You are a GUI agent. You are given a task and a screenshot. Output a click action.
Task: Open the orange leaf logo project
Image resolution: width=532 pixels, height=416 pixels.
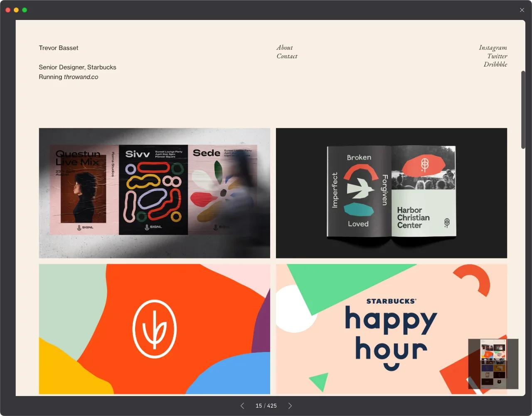pyautogui.click(x=154, y=329)
